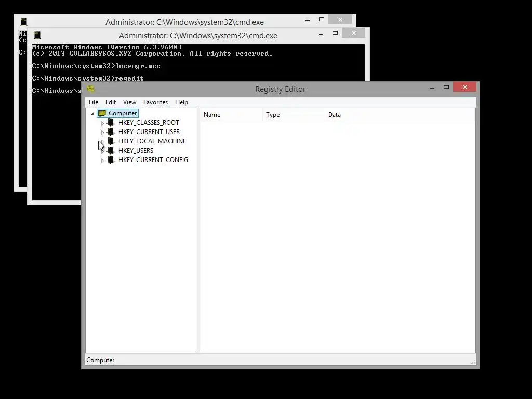The height and width of the screenshot is (399, 532).
Task: Click the HKEY_CLASSES_ROOT folder icon
Action: 111,122
